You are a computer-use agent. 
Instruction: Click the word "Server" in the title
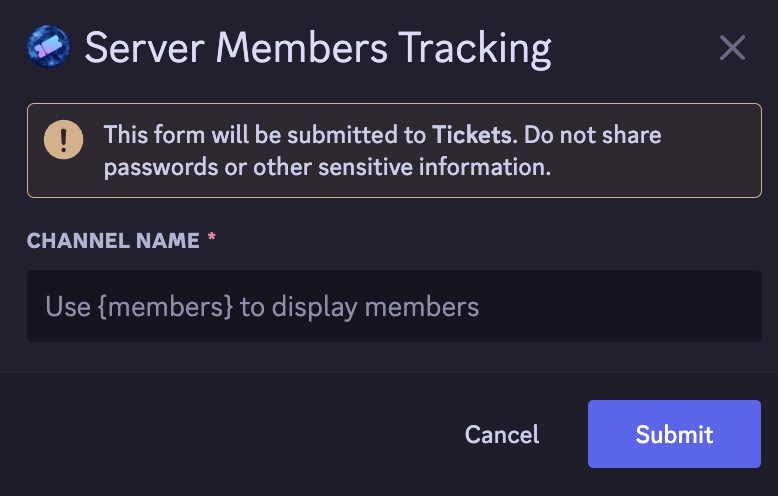(x=148, y=48)
